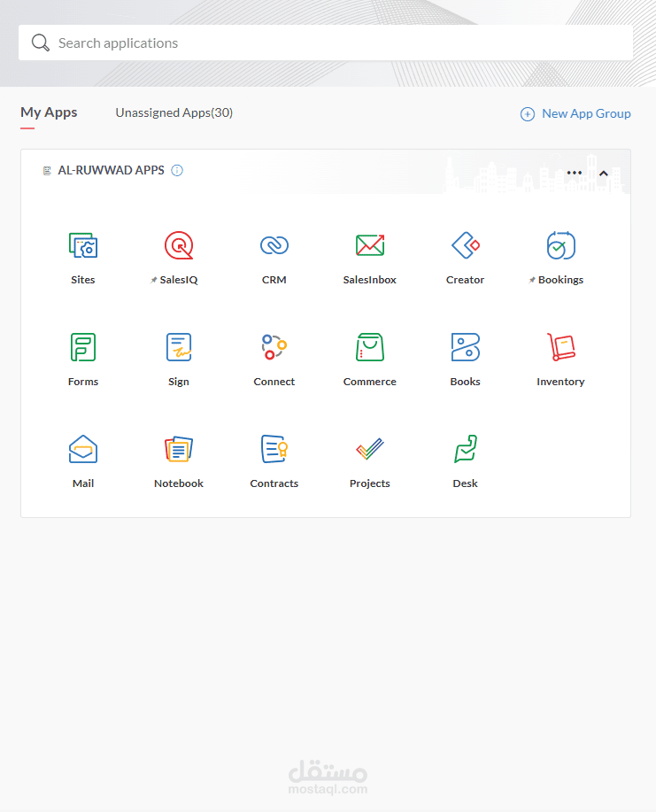This screenshot has width=656, height=812.
Task: Click the pin icon beside SalesIQ
Action: [x=153, y=280]
